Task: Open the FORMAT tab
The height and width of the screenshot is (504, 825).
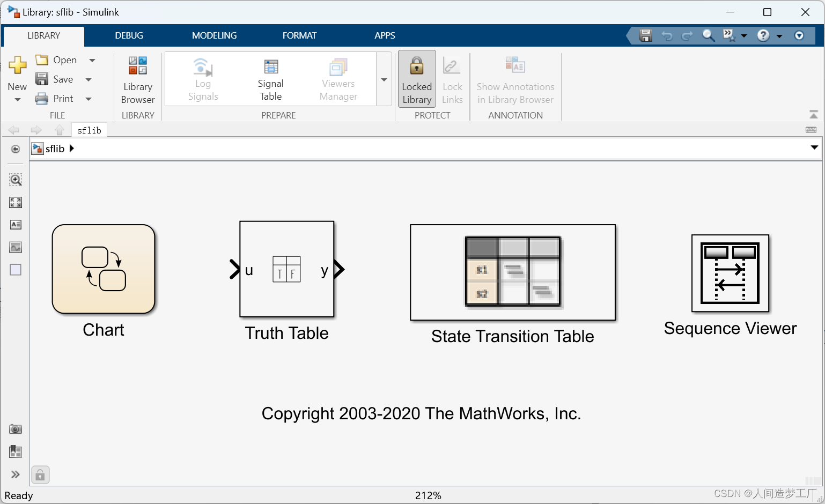Action: tap(299, 36)
